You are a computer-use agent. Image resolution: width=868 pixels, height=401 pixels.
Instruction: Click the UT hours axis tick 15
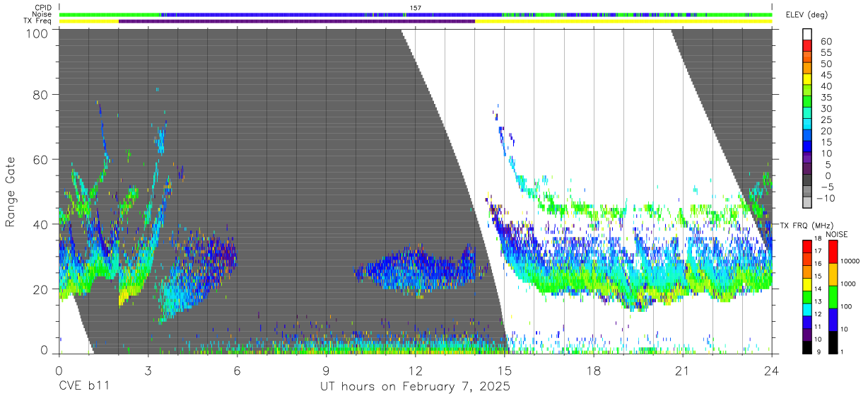click(505, 370)
